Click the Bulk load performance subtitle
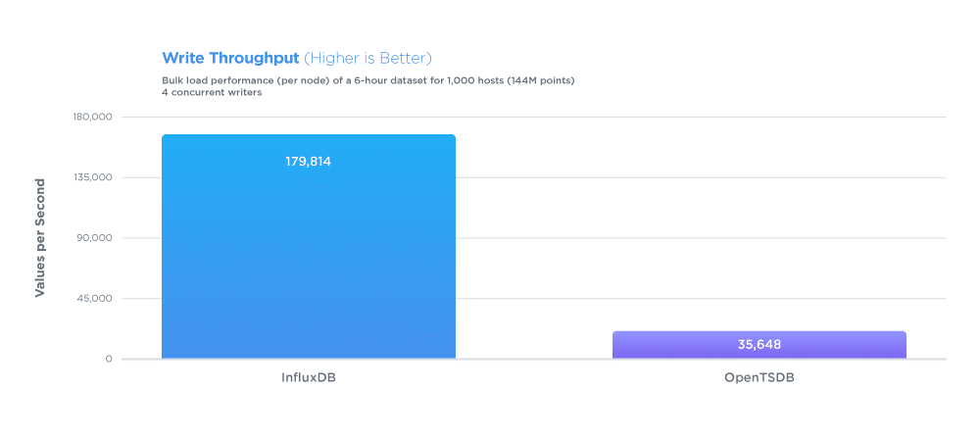Viewport: 980px width, 439px height. coord(368,81)
